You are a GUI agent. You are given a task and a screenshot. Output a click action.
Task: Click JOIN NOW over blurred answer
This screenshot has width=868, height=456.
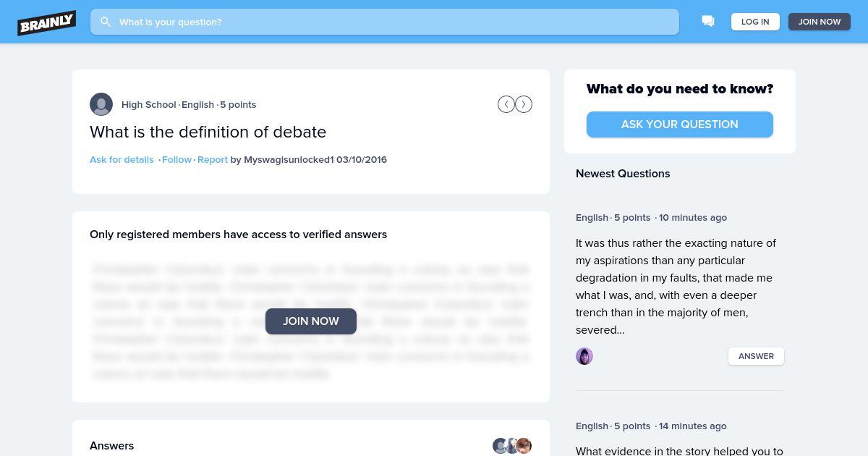tap(311, 321)
